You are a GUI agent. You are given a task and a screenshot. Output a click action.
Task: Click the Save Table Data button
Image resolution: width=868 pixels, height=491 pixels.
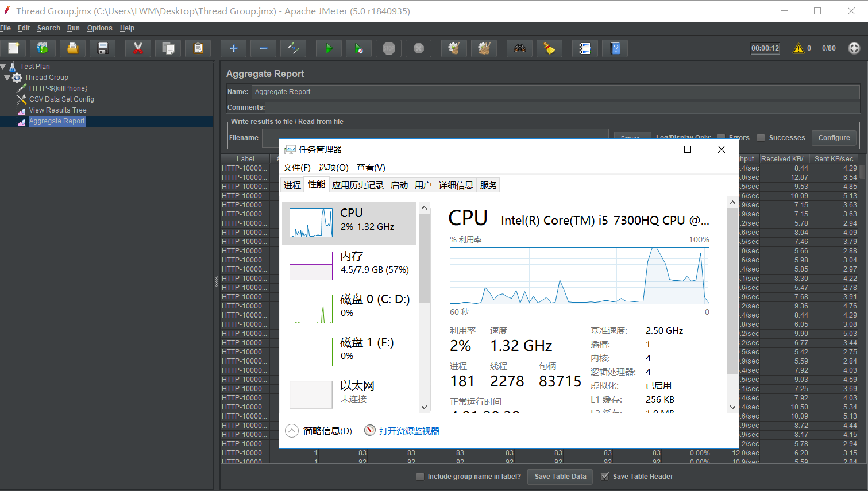(x=560, y=477)
